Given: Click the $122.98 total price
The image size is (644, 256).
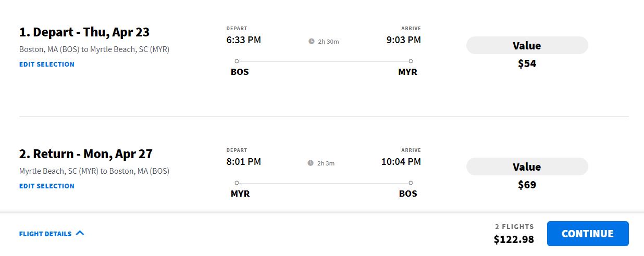Looking at the screenshot, I should pyautogui.click(x=514, y=239).
